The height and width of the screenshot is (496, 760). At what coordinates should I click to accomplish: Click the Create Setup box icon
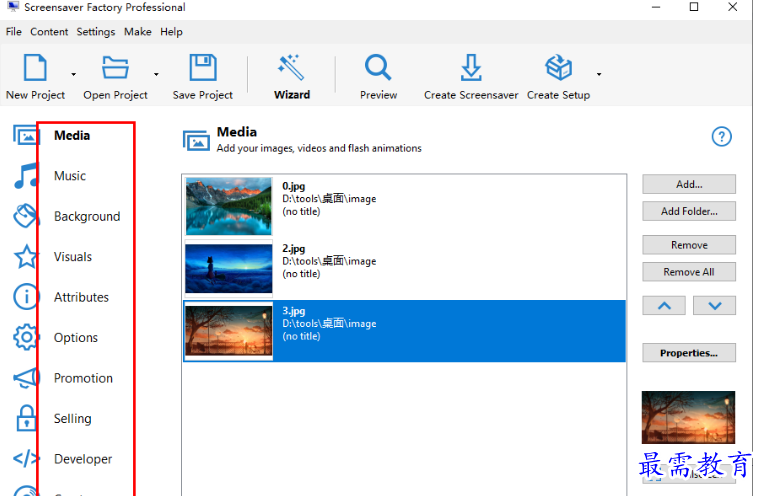(x=558, y=69)
